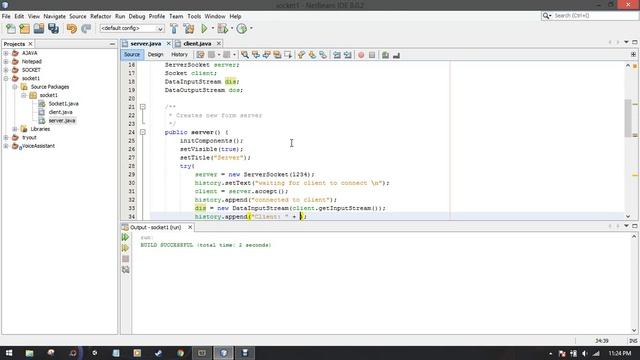Click Re-run green arrows in Output panel

[125, 237]
